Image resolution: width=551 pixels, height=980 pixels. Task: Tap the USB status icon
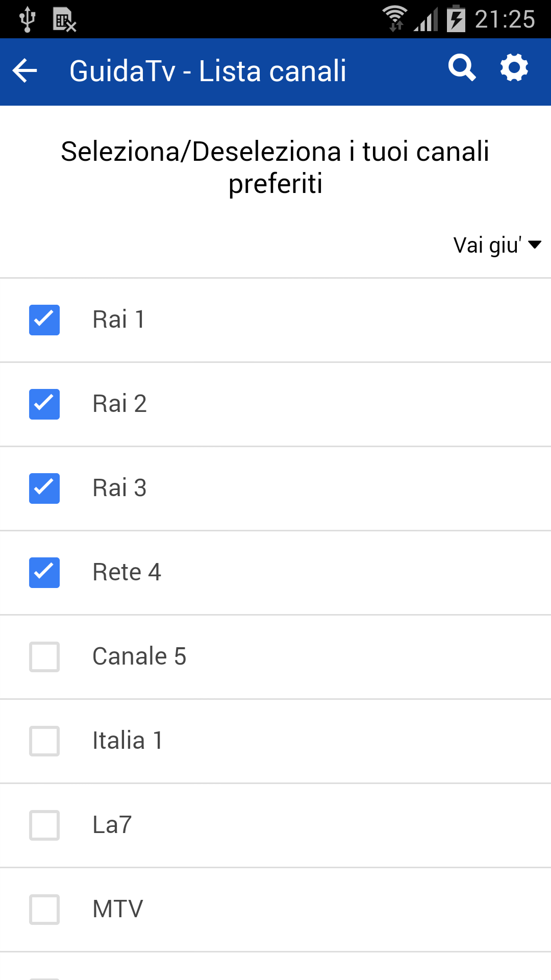pyautogui.click(x=27, y=19)
